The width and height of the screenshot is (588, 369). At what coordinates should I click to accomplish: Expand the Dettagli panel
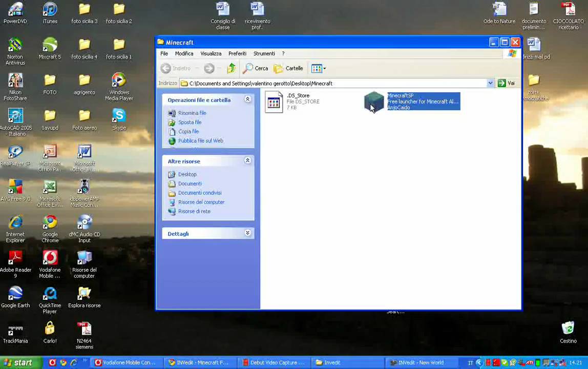247,233
